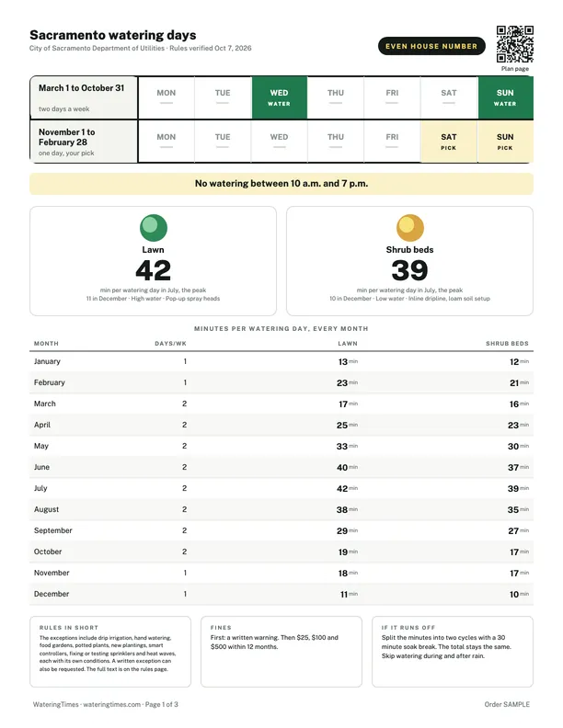This screenshot has height=728, width=563.
Task: Select the Even House Number badge
Action: tap(431, 46)
